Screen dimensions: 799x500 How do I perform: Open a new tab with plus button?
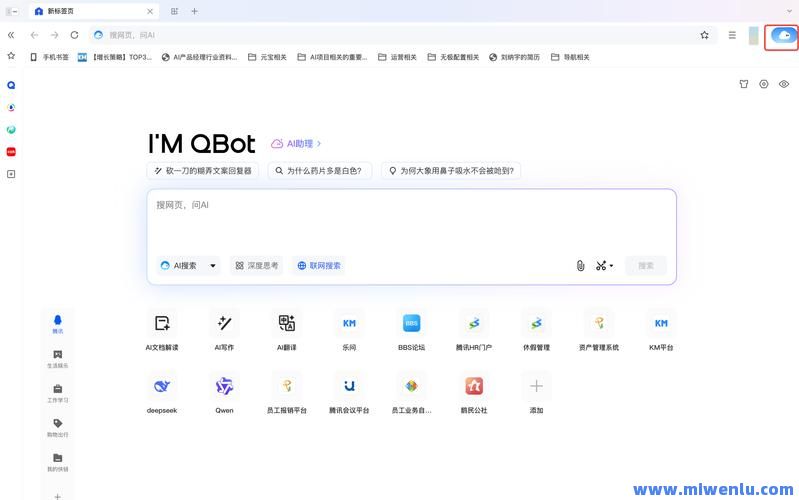pyautogui.click(x=194, y=11)
